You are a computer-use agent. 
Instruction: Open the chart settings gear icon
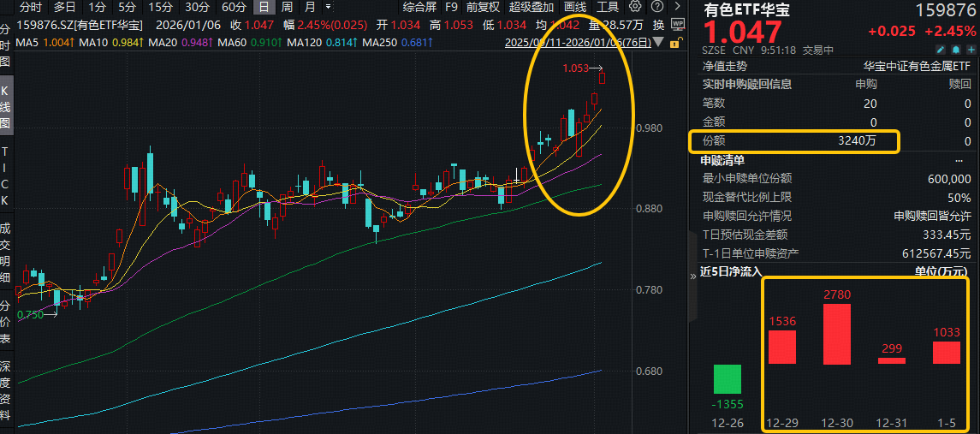click(x=636, y=7)
